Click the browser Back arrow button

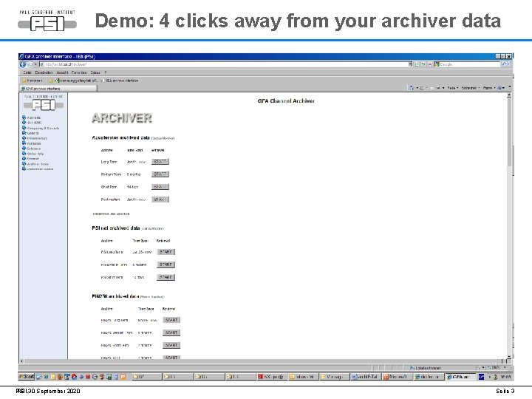22,64
